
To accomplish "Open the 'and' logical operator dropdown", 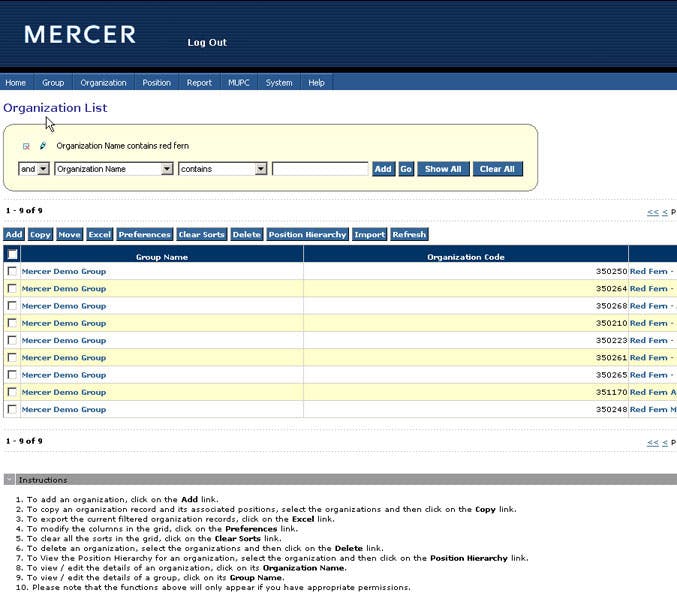I will (34, 169).
